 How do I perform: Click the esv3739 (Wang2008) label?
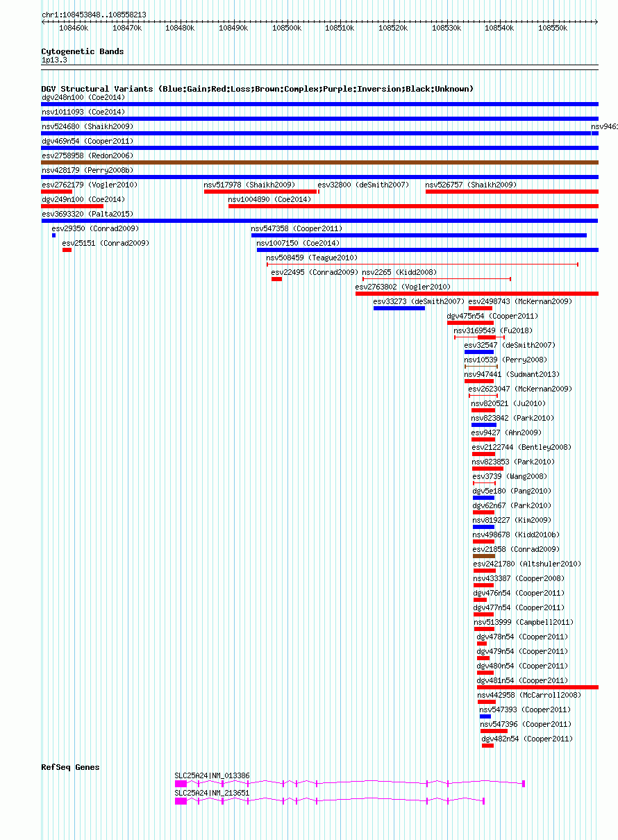(510, 476)
